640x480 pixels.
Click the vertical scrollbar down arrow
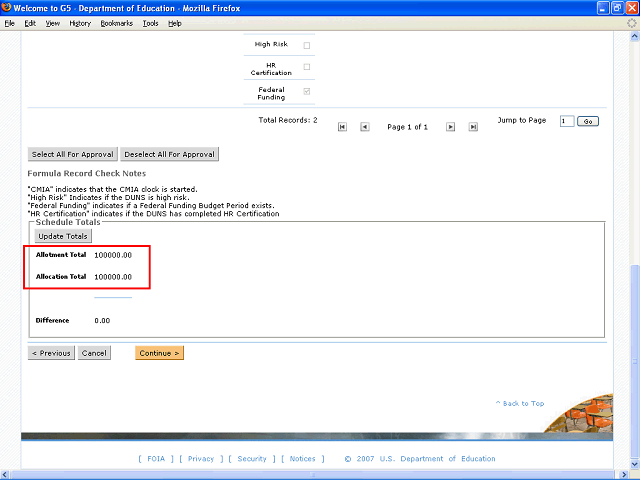[x=635, y=464]
